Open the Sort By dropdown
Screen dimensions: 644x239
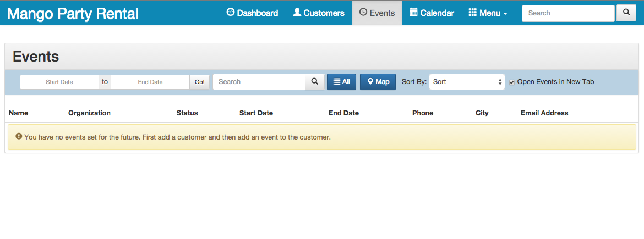point(467,81)
